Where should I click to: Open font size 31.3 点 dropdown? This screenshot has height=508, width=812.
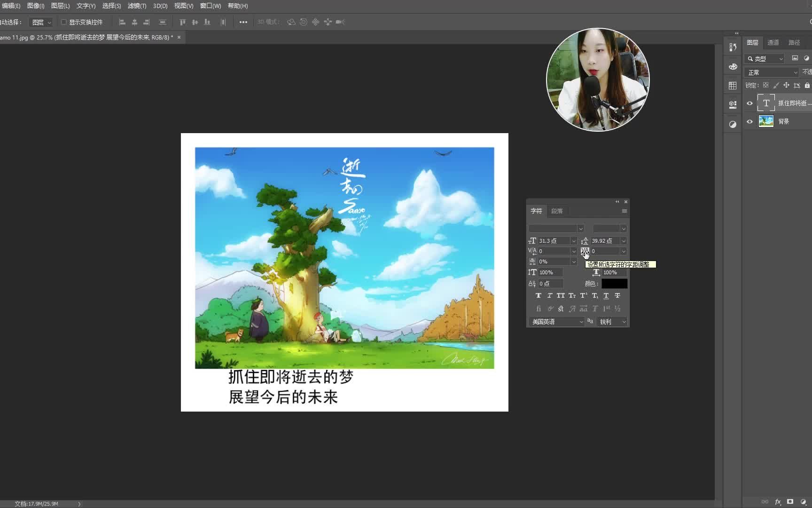574,241
